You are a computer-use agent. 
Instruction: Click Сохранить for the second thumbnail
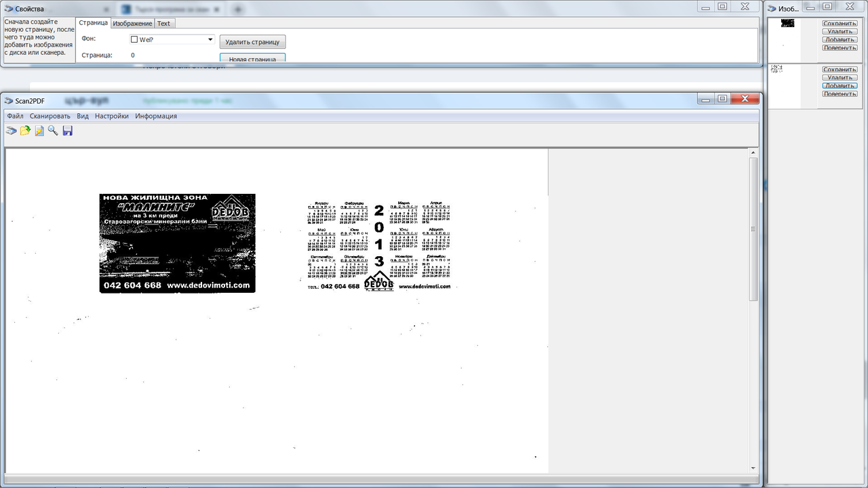point(840,69)
